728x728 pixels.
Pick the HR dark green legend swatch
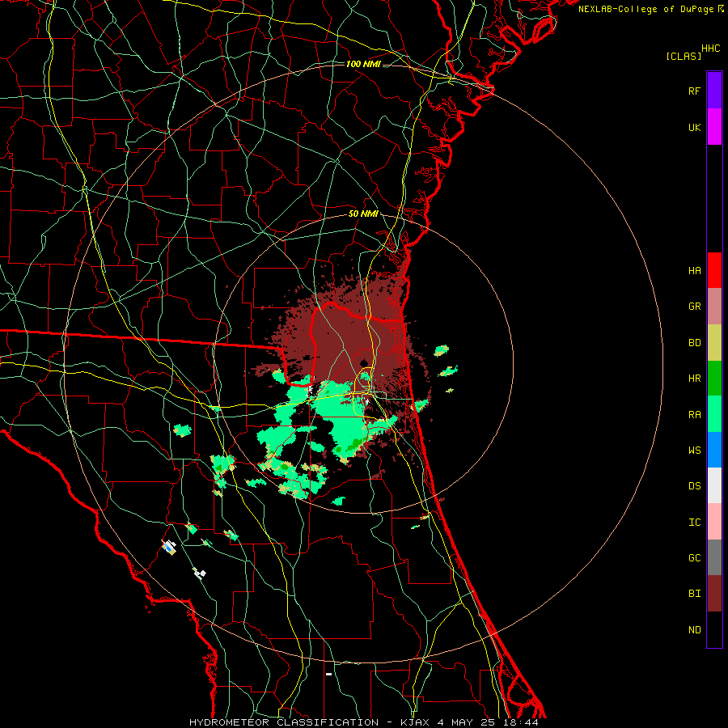tap(714, 379)
